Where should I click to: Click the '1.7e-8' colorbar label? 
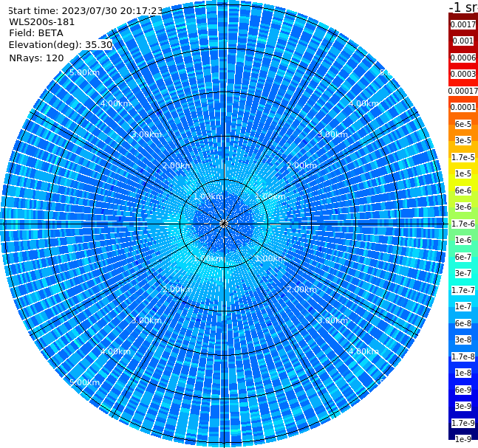pyautogui.click(x=463, y=356)
